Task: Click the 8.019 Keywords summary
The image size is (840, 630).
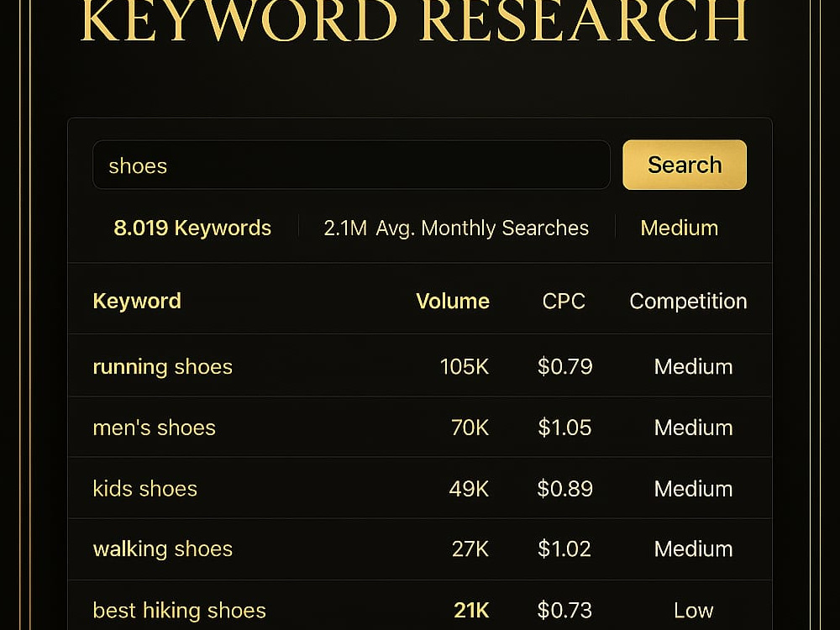Action: [x=192, y=228]
